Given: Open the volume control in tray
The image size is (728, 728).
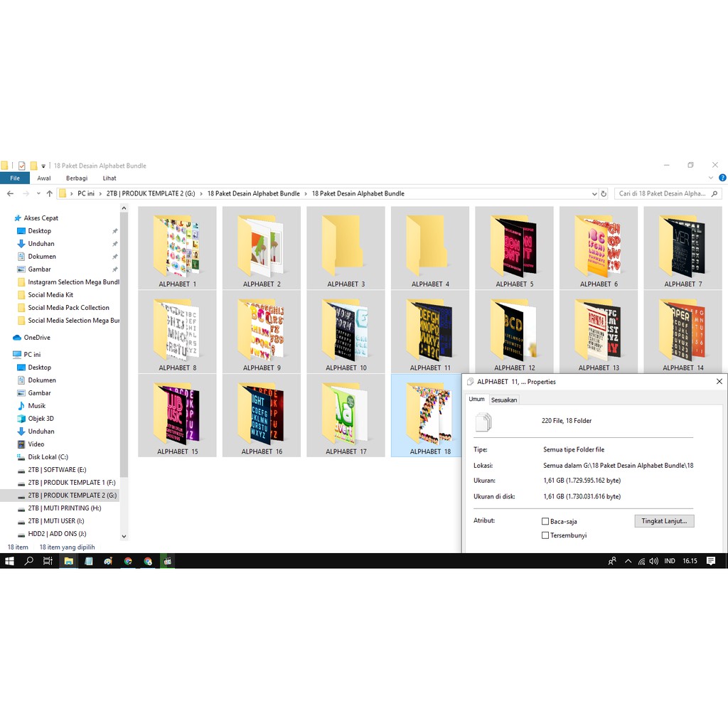Looking at the screenshot, I should 654,561.
